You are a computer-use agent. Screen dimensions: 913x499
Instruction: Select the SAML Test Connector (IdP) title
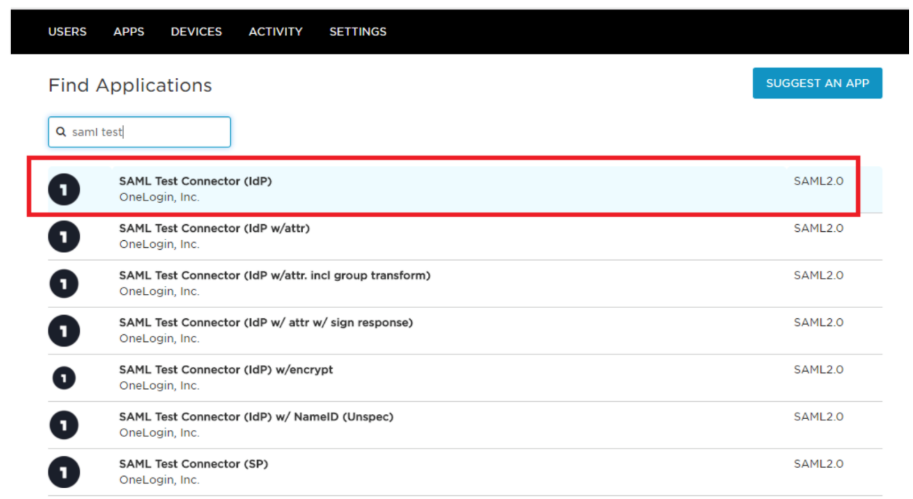(x=195, y=181)
